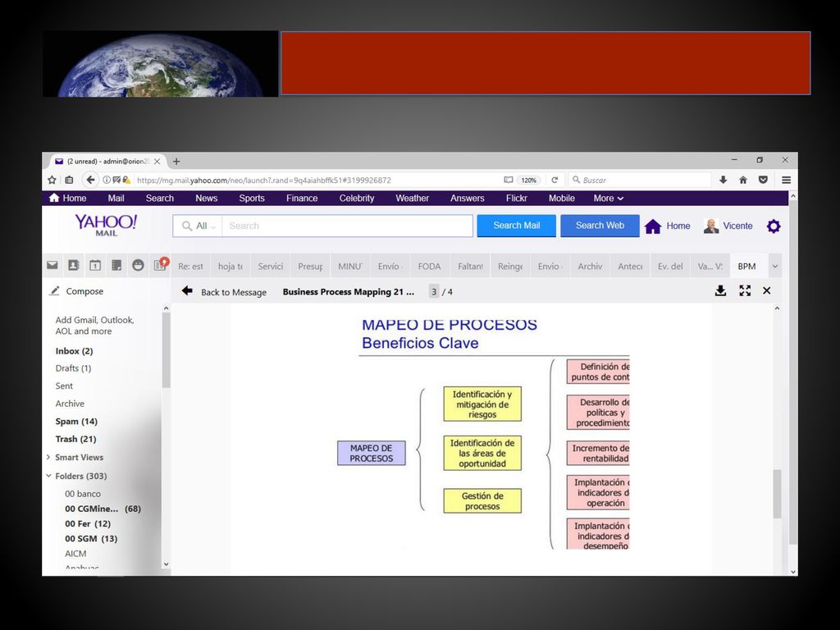Image resolution: width=840 pixels, height=630 pixels.
Task: Open the Spam (14) folder
Action: [x=76, y=421]
